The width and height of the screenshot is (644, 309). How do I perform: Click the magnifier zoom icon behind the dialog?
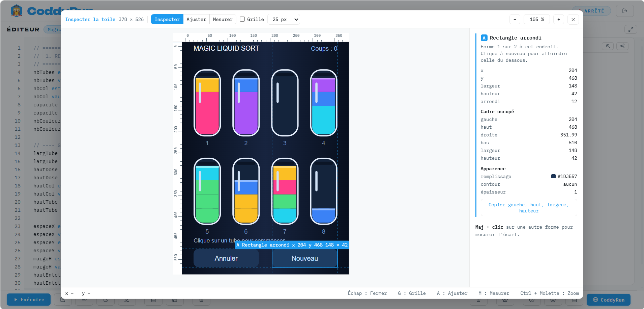pyautogui.click(x=608, y=46)
